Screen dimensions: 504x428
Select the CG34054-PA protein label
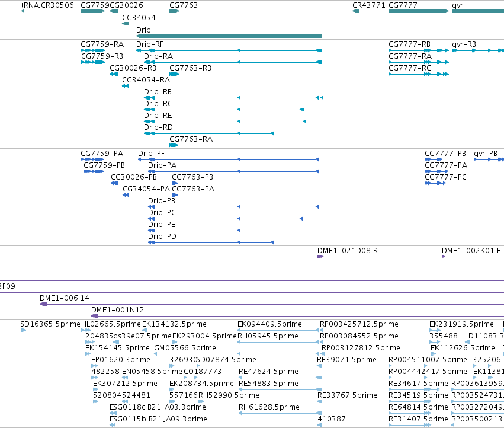(x=146, y=189)
